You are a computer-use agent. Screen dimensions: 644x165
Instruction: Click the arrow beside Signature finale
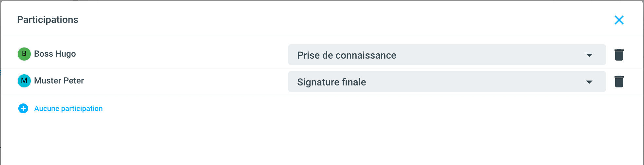point(589,82)
